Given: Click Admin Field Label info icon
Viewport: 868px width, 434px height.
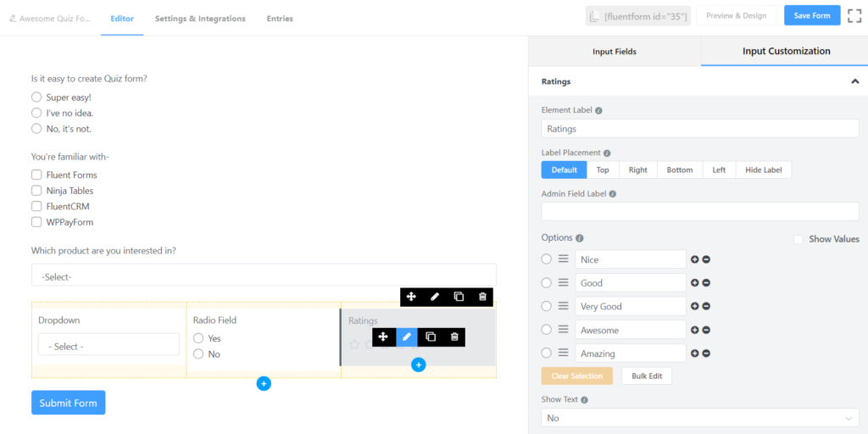Looking at the screenshot, I should [612, 194].
